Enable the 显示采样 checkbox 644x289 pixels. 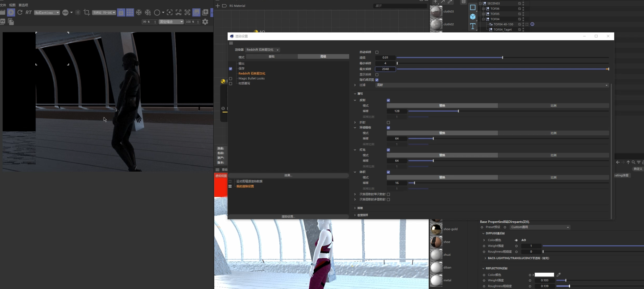[x=377, y=74]
